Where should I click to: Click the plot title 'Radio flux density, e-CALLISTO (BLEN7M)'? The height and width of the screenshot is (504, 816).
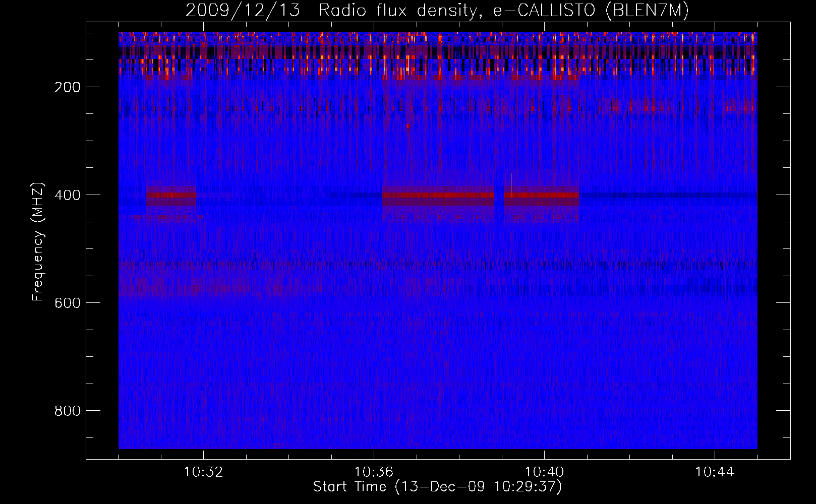(x=503, y=11)
